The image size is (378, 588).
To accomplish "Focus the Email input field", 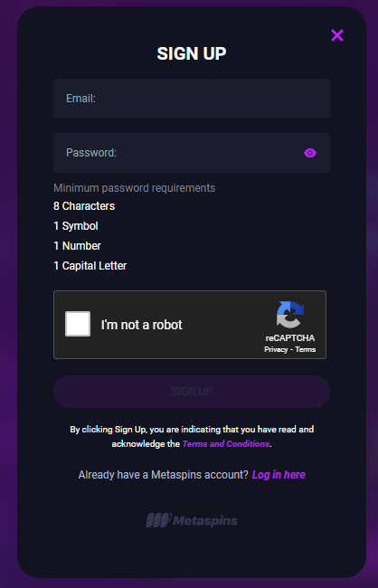I will (192, 99).
